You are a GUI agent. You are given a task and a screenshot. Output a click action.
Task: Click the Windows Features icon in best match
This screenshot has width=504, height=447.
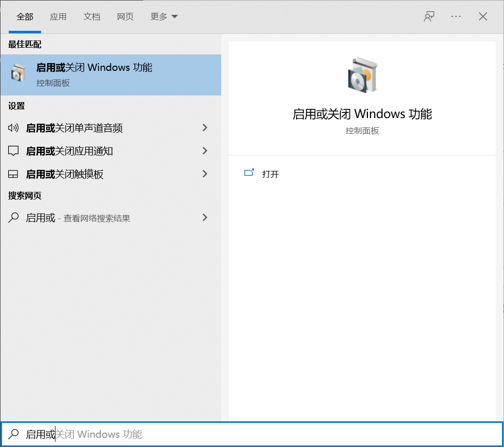pos(18,74)
